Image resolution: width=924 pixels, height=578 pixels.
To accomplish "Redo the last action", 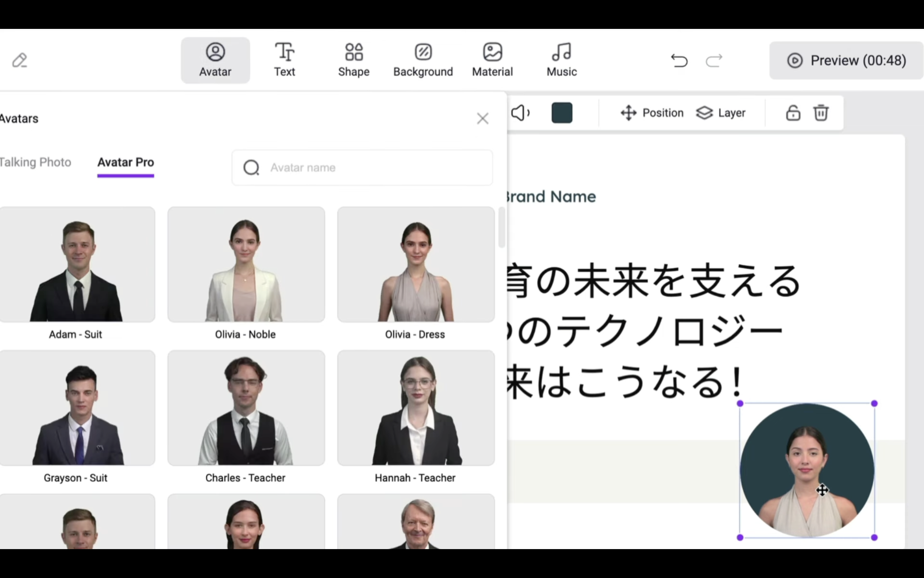I will [x=714, y=60].
